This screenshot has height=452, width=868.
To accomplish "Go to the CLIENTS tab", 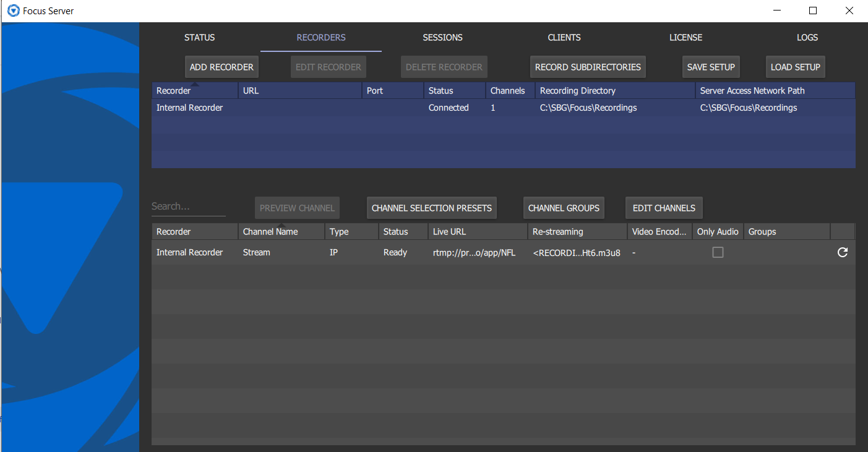I will pos(564,38).
